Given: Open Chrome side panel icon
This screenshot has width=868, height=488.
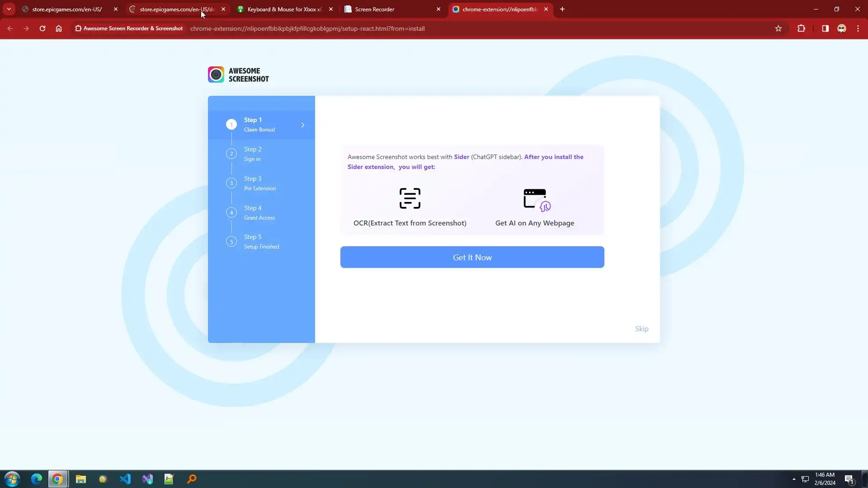Looking at the screenshot, I should [x=825, y=28].
